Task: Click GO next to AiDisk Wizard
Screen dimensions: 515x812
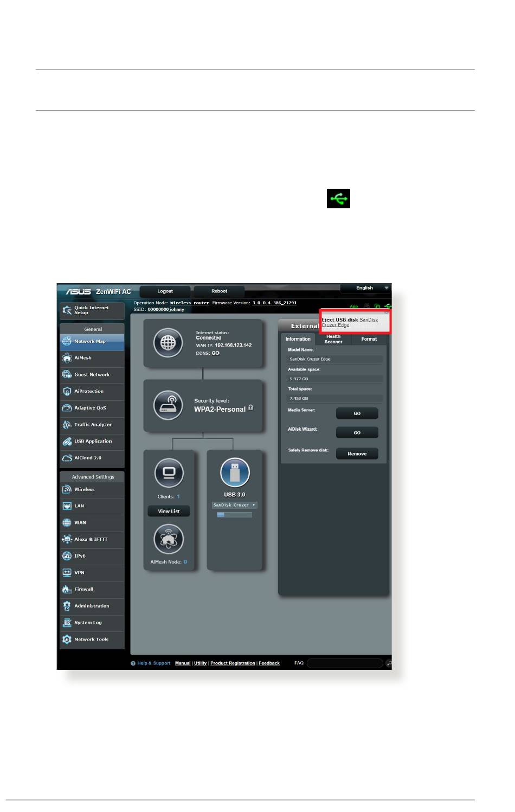Action: point(357,433)
